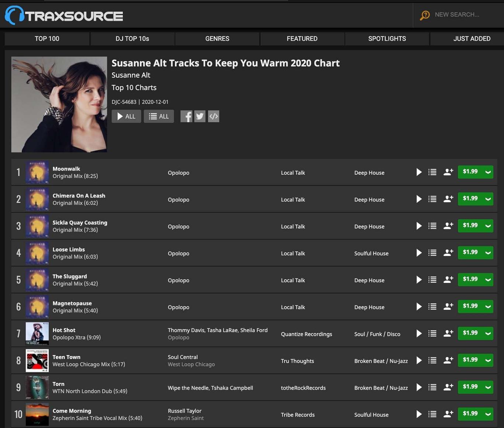This screenshot has height=428, width=504.
Task: Buy Come Morning for $1.99
Action: click(470, 414)
